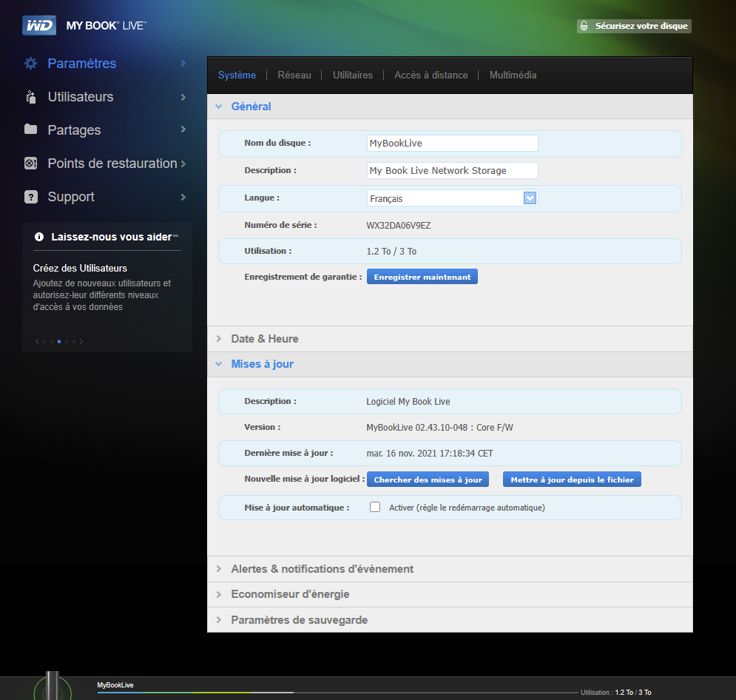This screenshot has height=700, width=736.
Task: Click the WD logo icon
Action: 38,26
